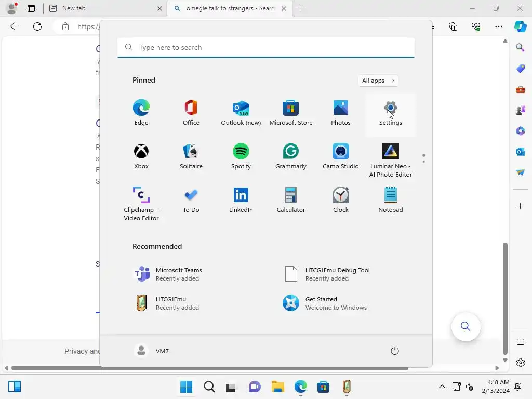
Task: Open taskbar Search magnifier
Action: [x=209, y=387]
